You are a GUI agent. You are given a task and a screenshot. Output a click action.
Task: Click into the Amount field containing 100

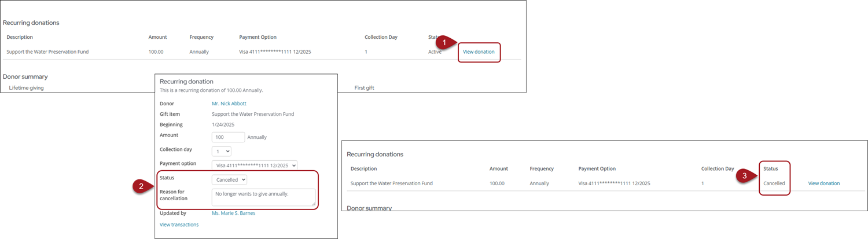click(228, 137)
